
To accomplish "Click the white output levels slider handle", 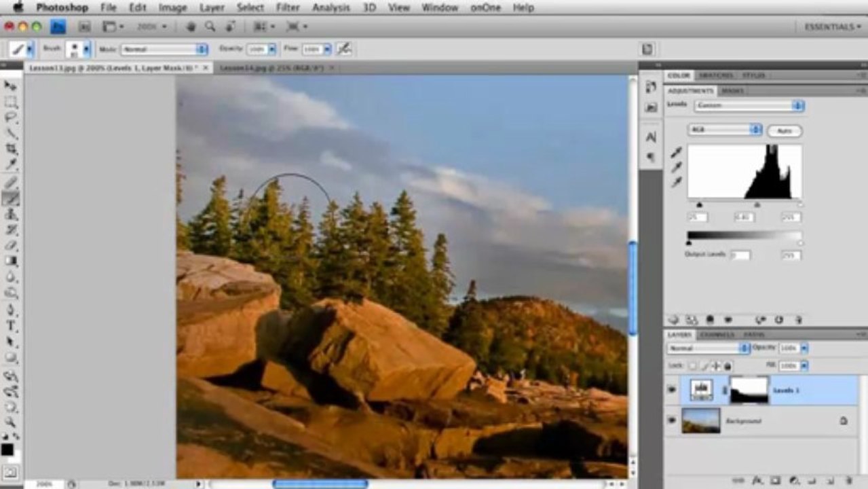I will [x=800, y=242].
